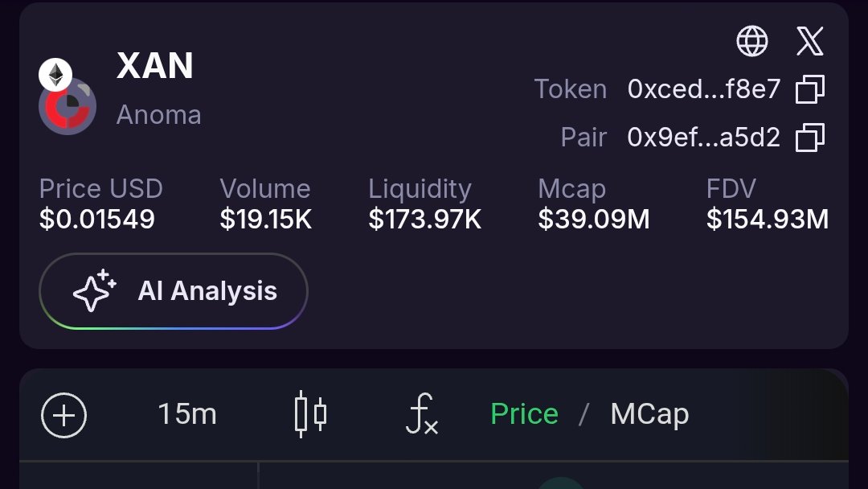Image resolution: width=868 pixels, height=489 pixels.
Task: Open the AI Analysis button
Action: click(x=174, y=291)
